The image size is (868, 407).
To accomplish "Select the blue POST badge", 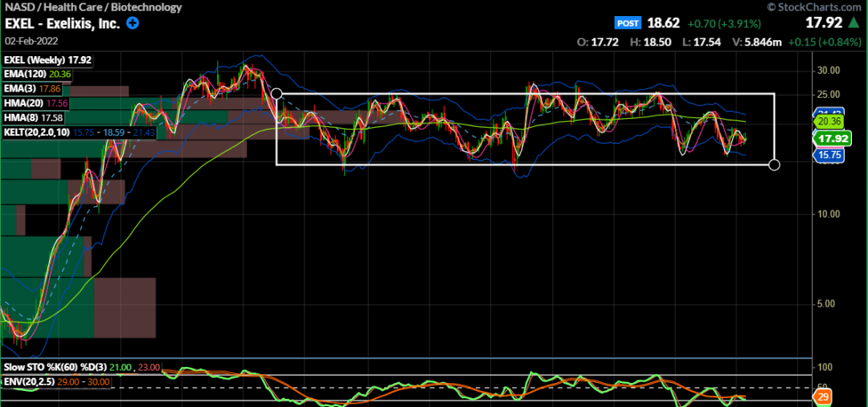I will 628,23.
